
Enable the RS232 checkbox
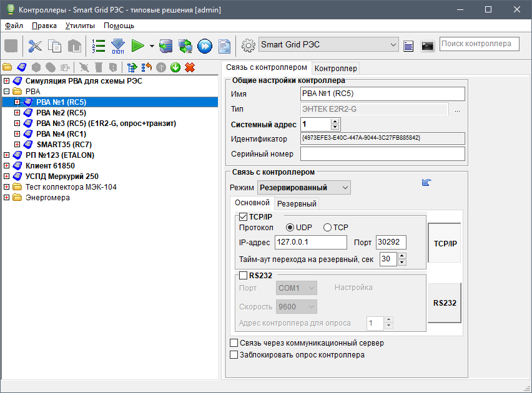point(244,275)
